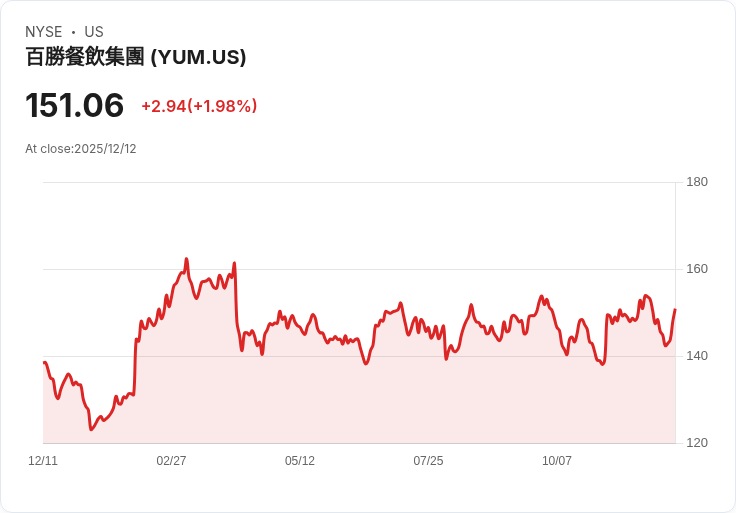Screen dimensions: 736x513
Task: Click the 05/12 date axis label
Action: click(x=300, y=460)
